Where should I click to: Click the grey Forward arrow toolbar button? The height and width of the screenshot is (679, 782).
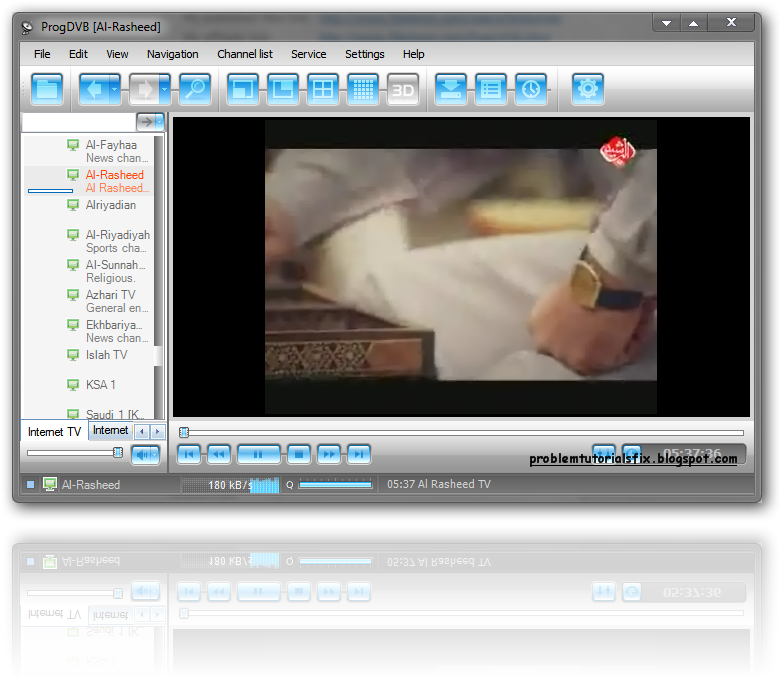click(x=144, y=89)
